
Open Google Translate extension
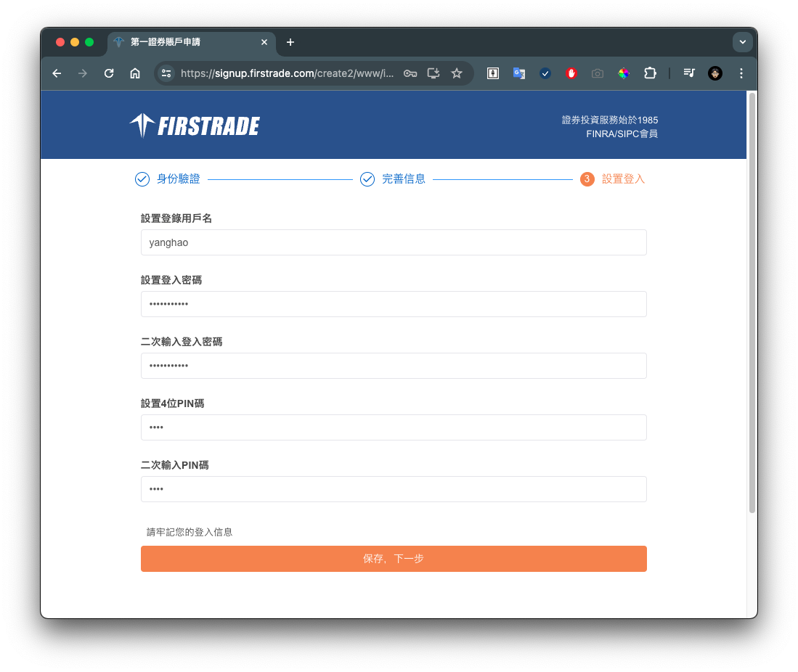pyautogui.click(x=519, y=73)
